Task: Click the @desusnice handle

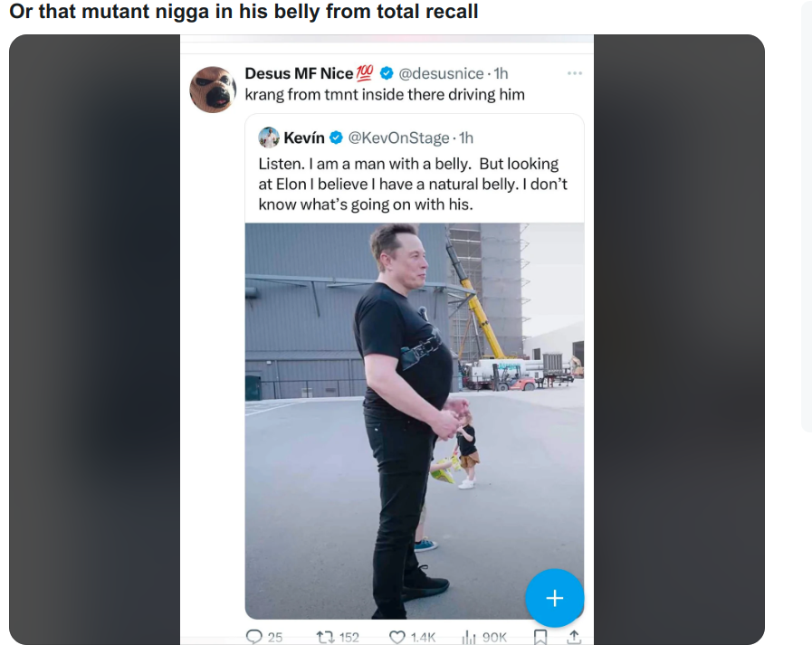Action: click(x=441, y=73)
